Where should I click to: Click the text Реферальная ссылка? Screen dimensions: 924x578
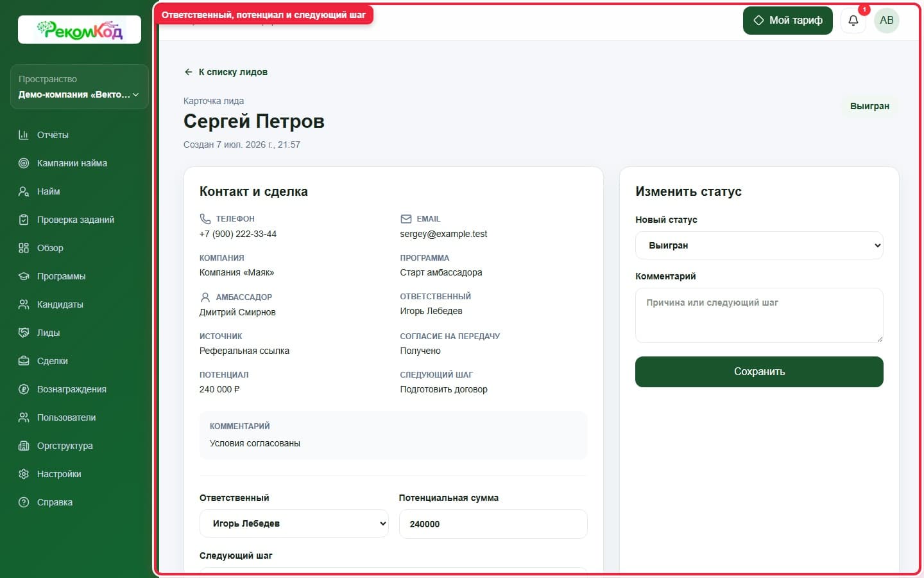(x=244, y=351)
